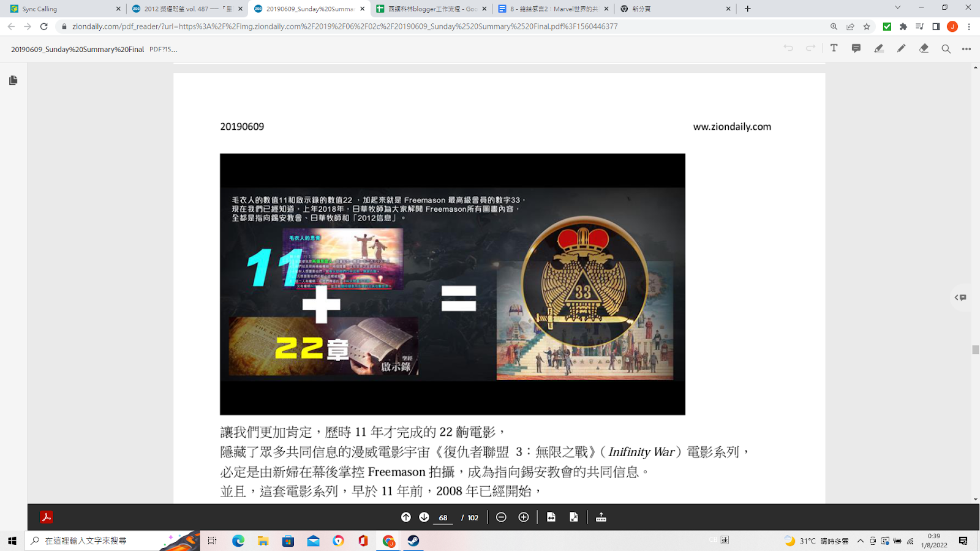Open the tab search dropdown chevron

(x=897, y=8)
